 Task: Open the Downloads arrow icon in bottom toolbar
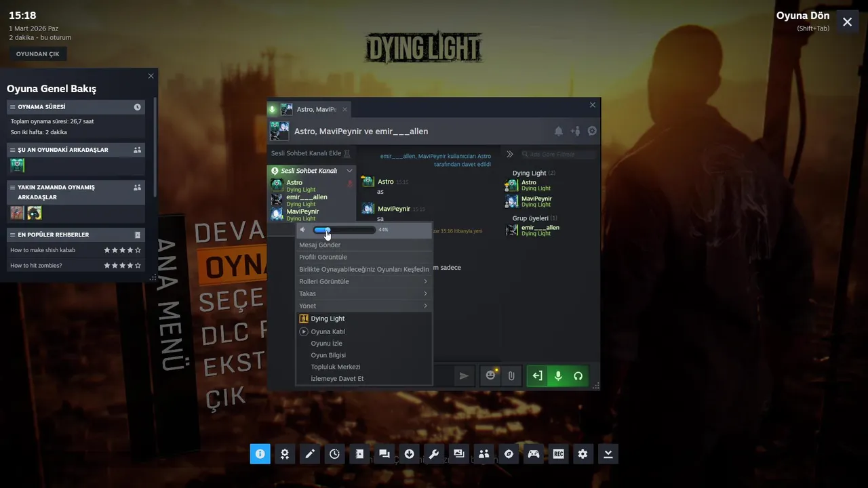(x=409, y=454)
